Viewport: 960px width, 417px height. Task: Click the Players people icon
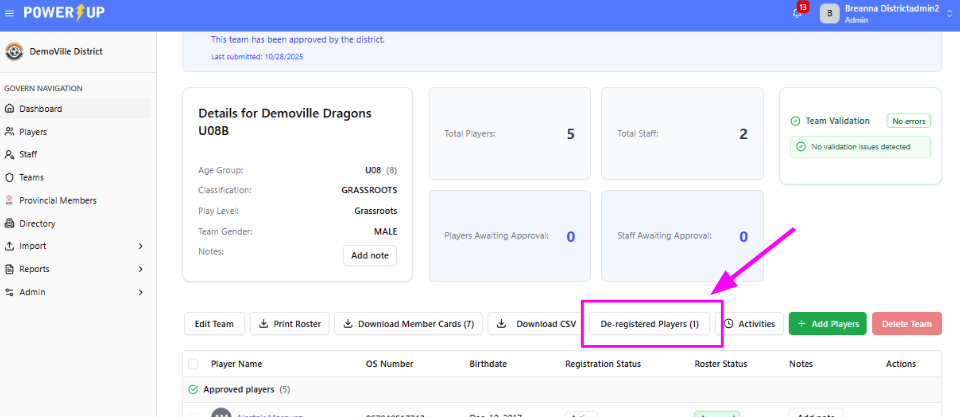click(9, 132)
